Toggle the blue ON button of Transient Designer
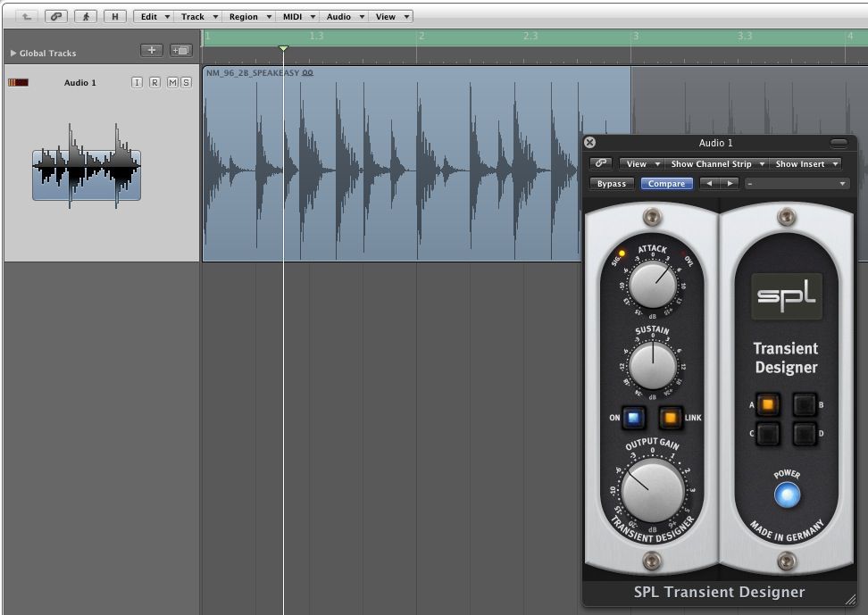This screenshot has height=615, width=868. (633, 418)
